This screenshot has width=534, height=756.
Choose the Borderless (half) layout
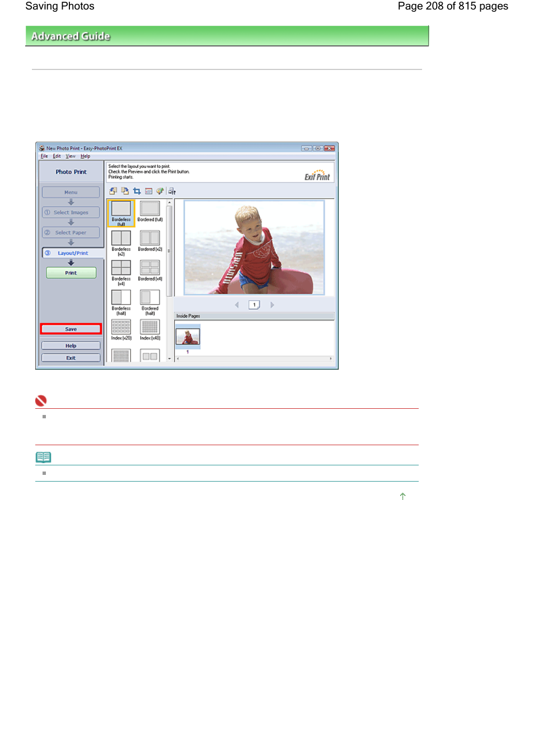click(121, 302)
